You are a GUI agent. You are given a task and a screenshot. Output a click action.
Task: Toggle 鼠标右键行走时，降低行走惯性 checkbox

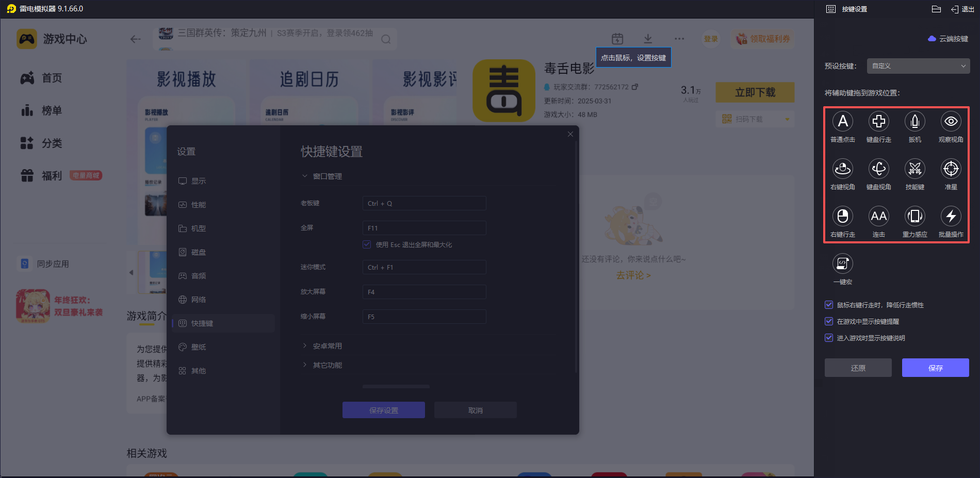coord(829,305)
